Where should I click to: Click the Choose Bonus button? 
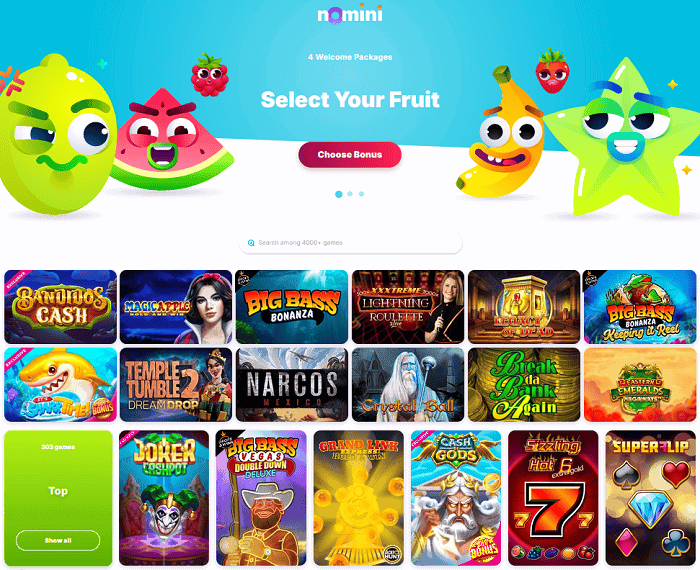pyautogui.click(x=350, y=155)
